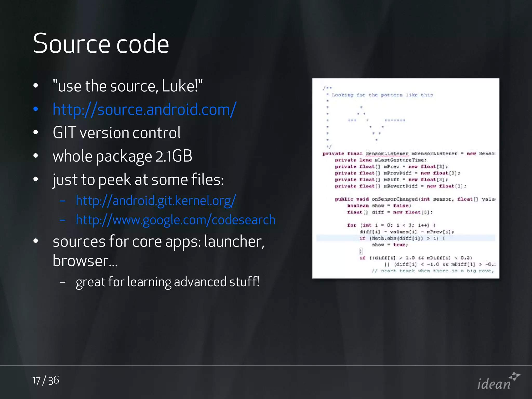Image resolution: width=532 pixels, height=399 pixels.
Task: Select the onSensorChanged method name
Action: click(x=395, y=199)
